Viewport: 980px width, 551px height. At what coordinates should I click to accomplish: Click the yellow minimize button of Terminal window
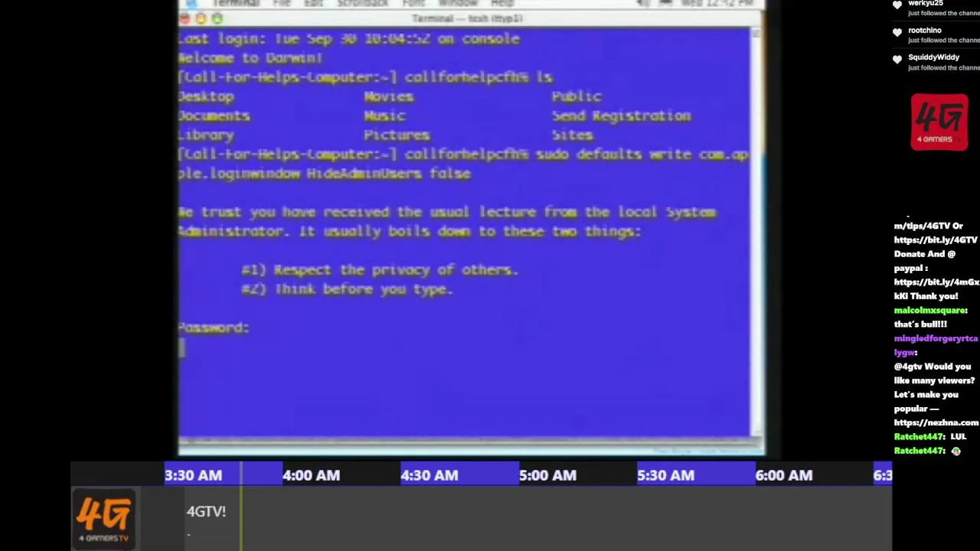(201, 18)
